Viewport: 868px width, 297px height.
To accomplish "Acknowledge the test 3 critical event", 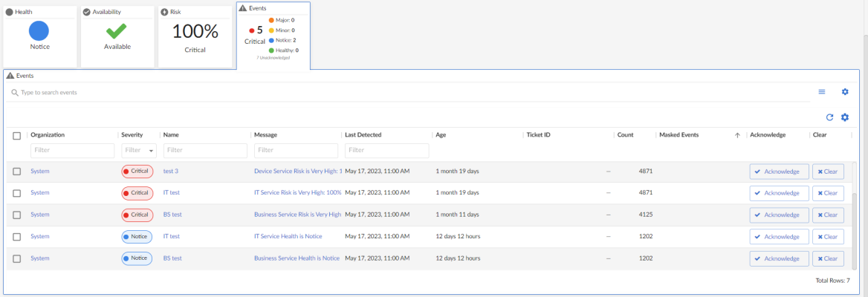I will point(779,172).
